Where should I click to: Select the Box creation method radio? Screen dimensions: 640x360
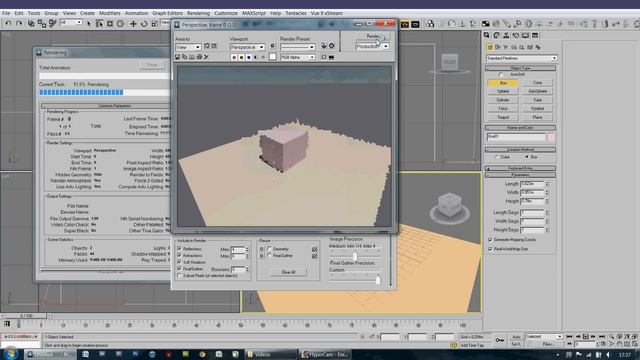click(x=527, y=157)
